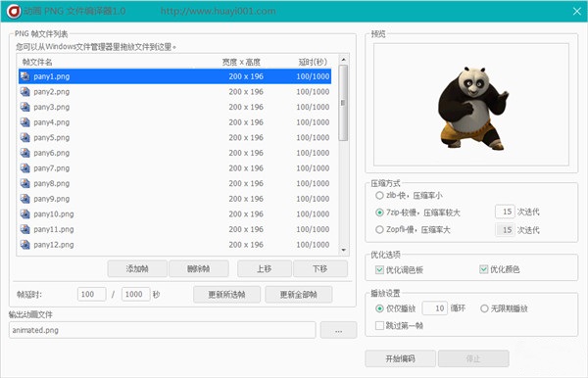Click the file icon beside pany1.png
The width and height of the screenshot is (588, 378).
[x=25, y=76]
